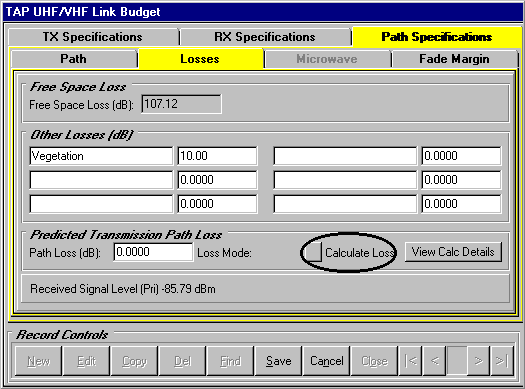Click Received Signal Level (Pri) -85.79 dBm text
525x389 pixels.
tap(123, 289)
